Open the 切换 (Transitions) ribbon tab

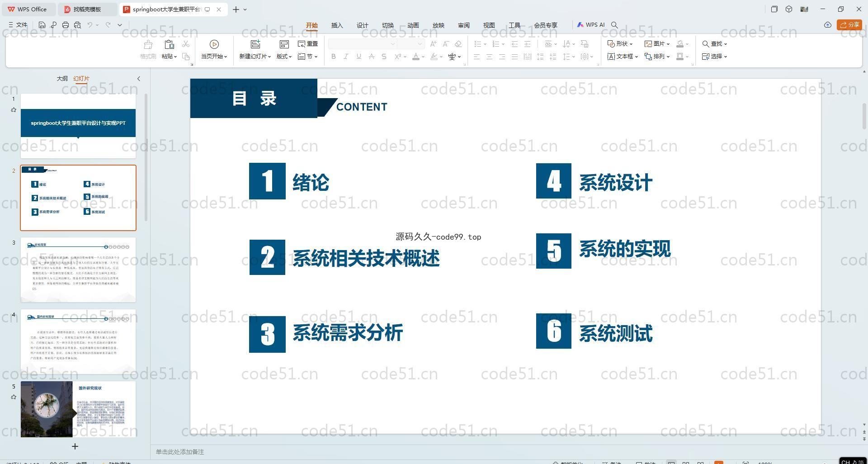pyautogui.click(x=388, y=25)
